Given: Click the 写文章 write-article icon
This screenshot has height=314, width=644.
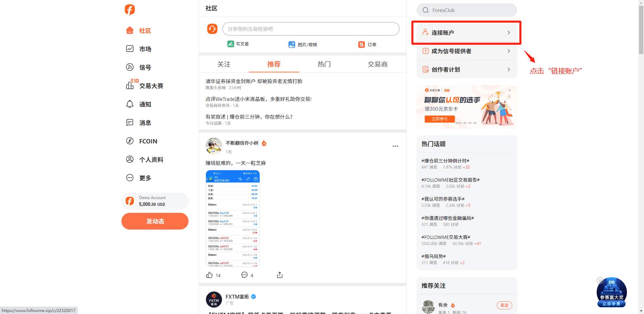Looking at the screenshot, I should [230, 44].
